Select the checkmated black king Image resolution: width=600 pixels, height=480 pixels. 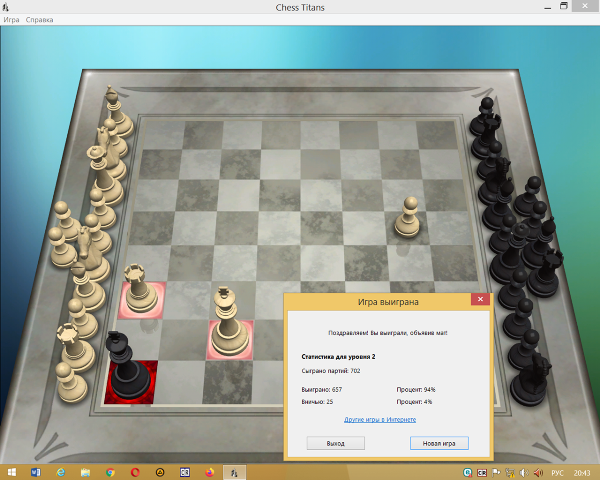pyautogui.click(x=126, y=368)
